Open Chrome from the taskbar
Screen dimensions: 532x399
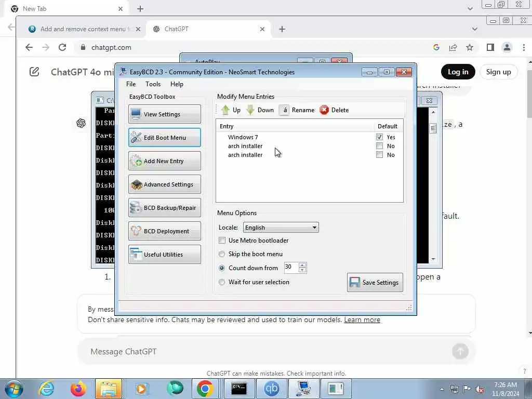pyautogui.click(x=205, y=389)
